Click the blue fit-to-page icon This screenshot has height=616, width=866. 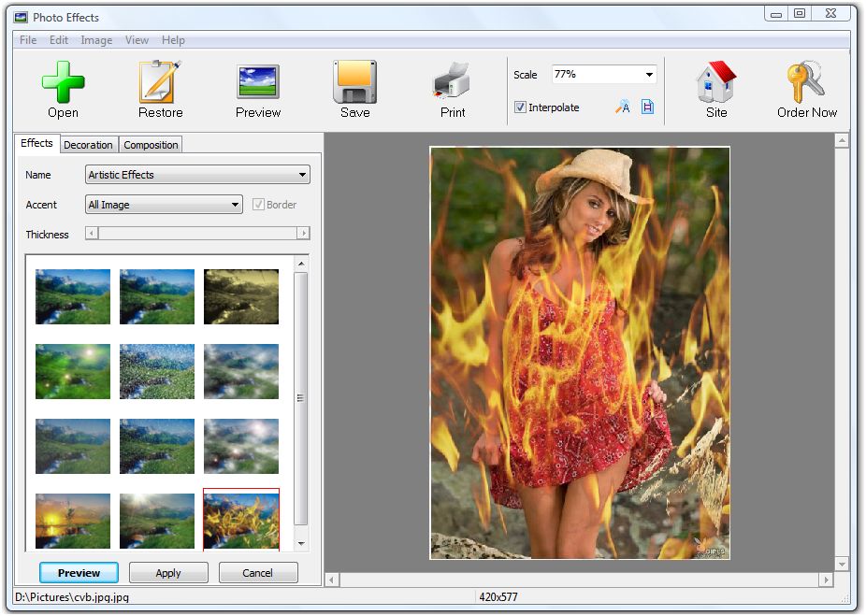[647, 107]
